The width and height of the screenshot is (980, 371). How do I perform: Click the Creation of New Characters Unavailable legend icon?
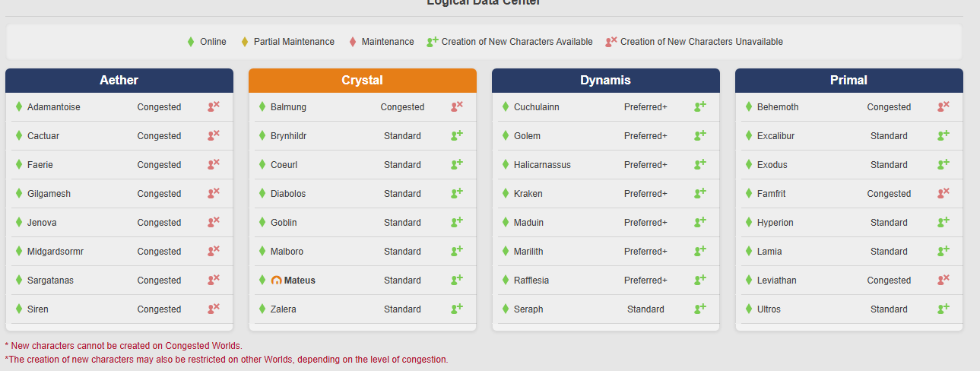tap(611, 41)
